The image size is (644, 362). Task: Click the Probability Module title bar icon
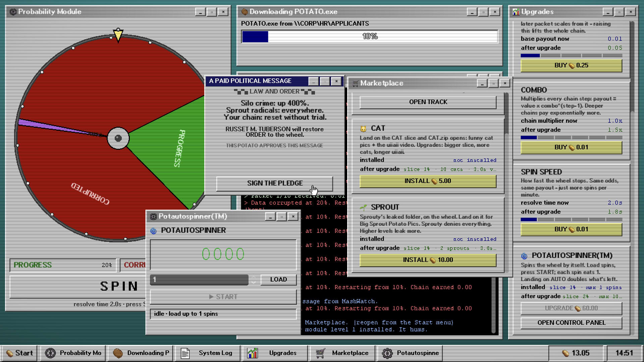coord(13,12)
